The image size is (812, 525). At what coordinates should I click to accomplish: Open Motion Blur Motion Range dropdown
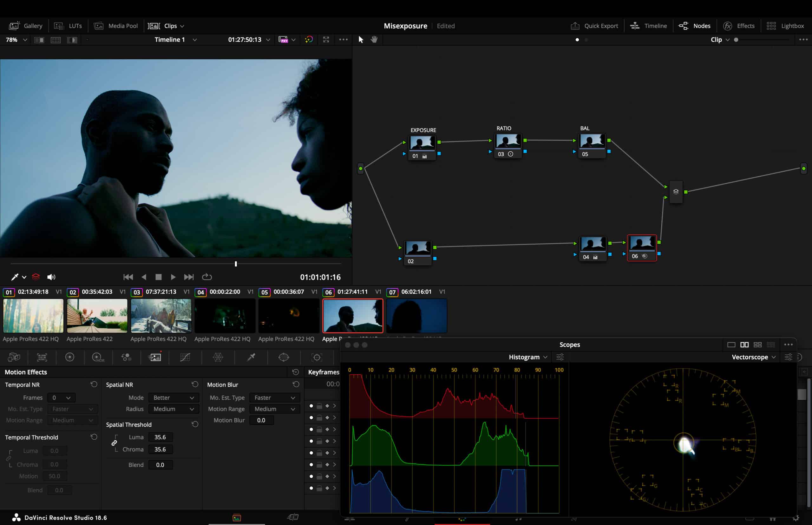(x=275, y=409)
